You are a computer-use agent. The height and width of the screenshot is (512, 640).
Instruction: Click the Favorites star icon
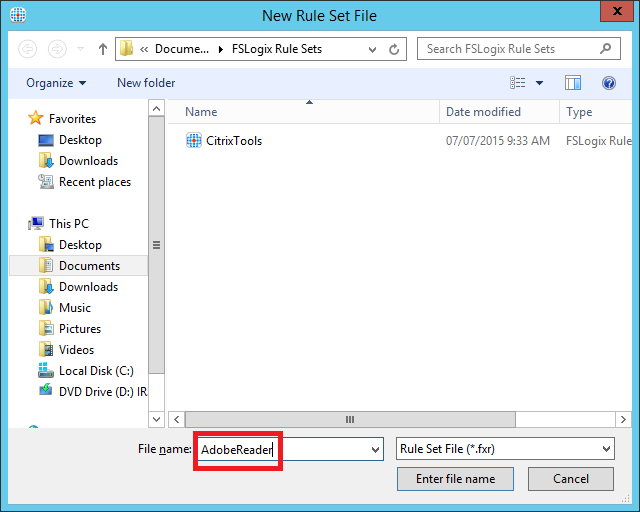[x=36, y=118]
